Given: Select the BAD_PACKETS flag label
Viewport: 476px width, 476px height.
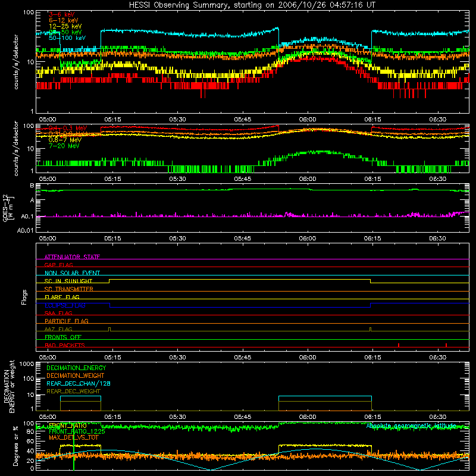Looking at the screenshot, I should (65, 345).
